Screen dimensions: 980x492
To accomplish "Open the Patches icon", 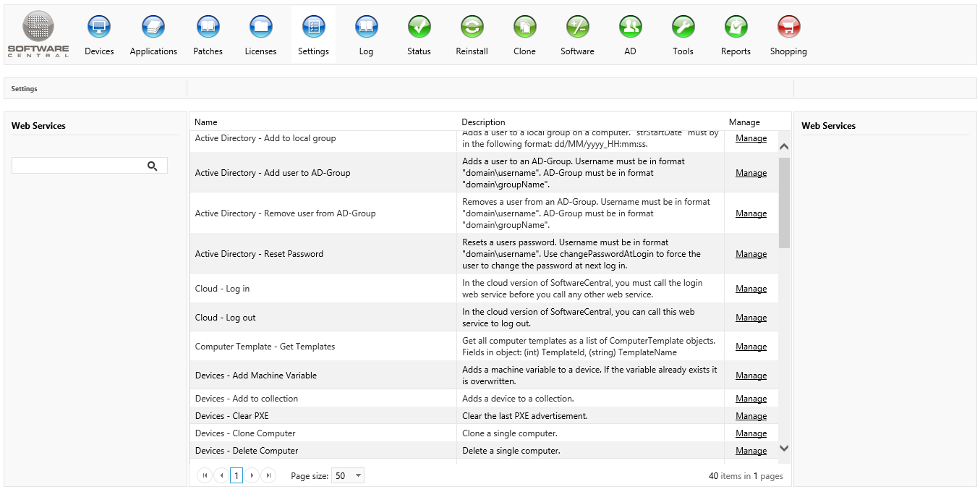I will (x=208, y=27).
